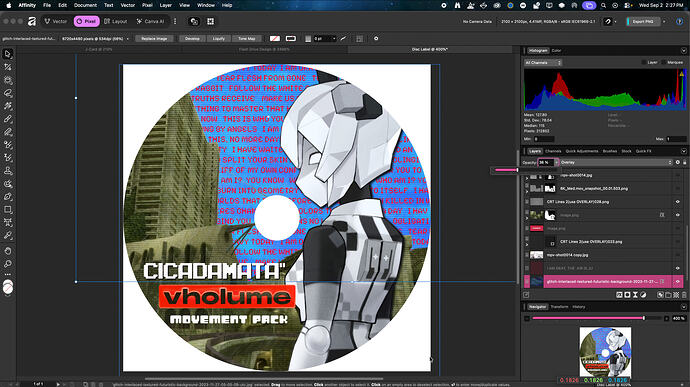Switch to the Layout persona

click(115, 21)
